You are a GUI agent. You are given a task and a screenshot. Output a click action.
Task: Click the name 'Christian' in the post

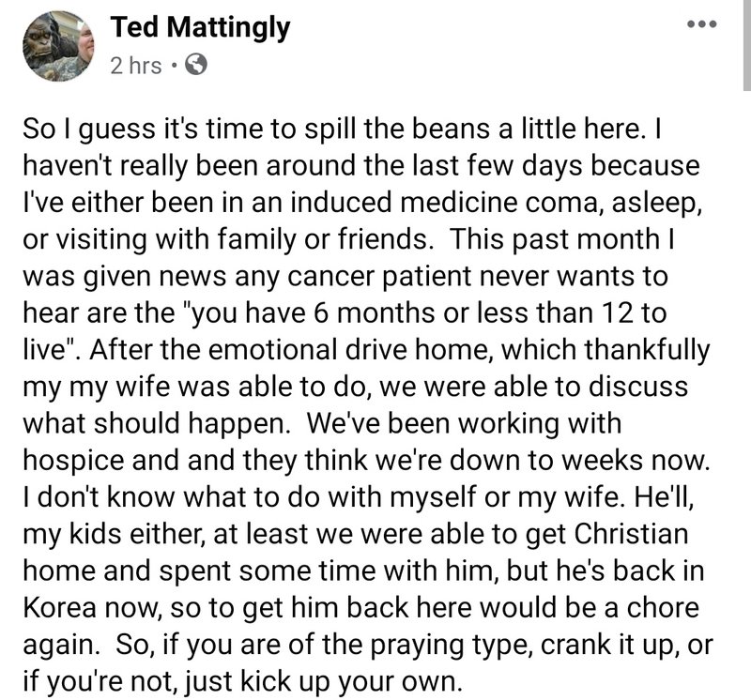631,533
